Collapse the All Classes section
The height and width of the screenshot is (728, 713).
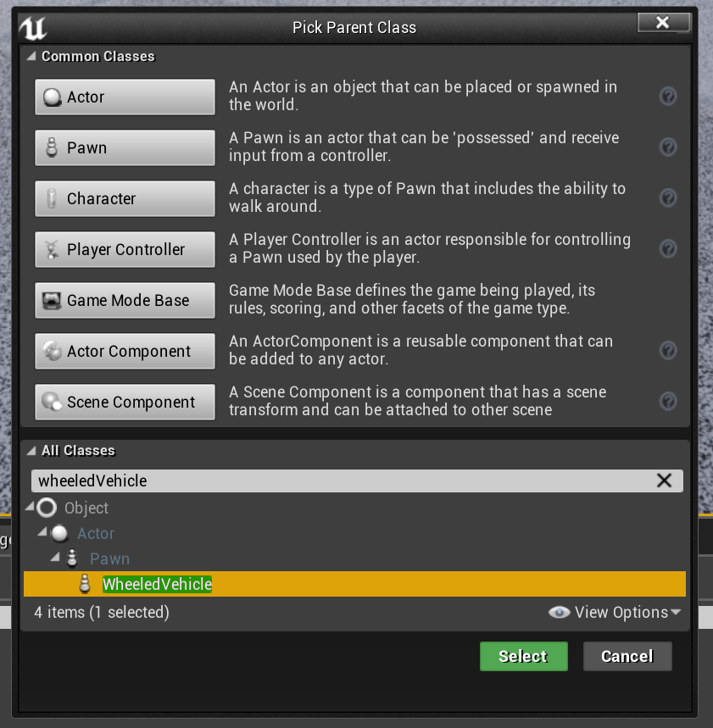click(x=31, y=451)
